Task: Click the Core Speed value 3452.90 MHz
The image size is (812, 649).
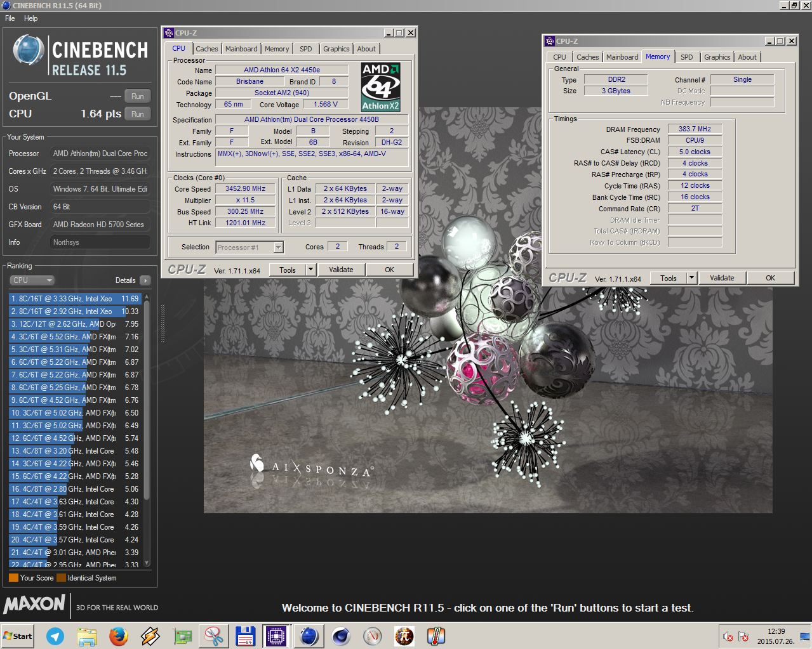Action: point(246,189)
